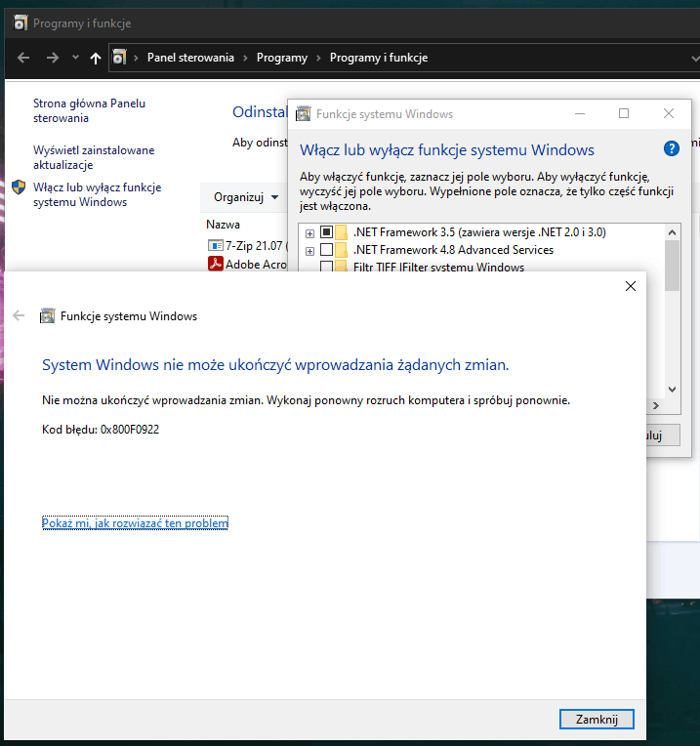The image size is (700, 746).
Task: Click the chevron before Panel sterowania
Action: pyautogui.click(x=136, y=58)
